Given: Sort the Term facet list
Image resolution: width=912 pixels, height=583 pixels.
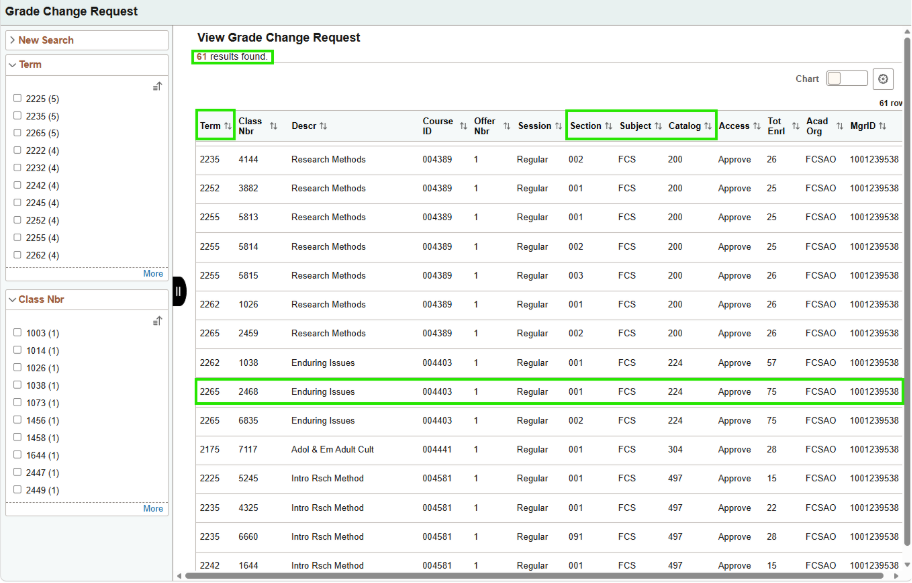Looking at the screenshot, I should [x=157, y=87].
